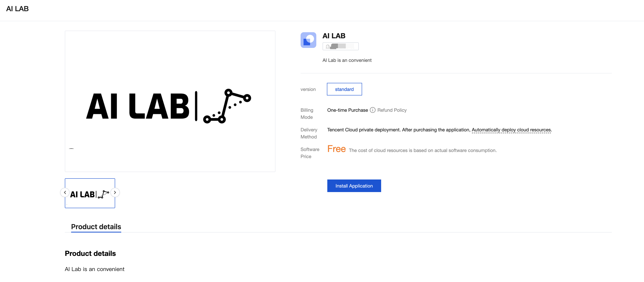This screenshot has width=644, height=282.
Task: Open the Product details tab
Action: [x=96, y=227]
